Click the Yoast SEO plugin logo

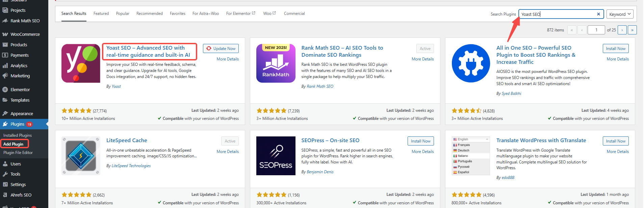pos(81,63)
